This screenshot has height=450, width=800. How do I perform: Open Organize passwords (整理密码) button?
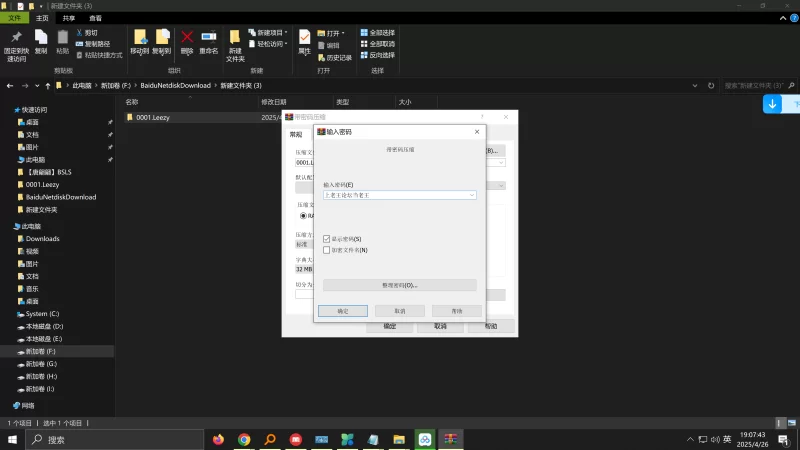[x=399, y=285]
